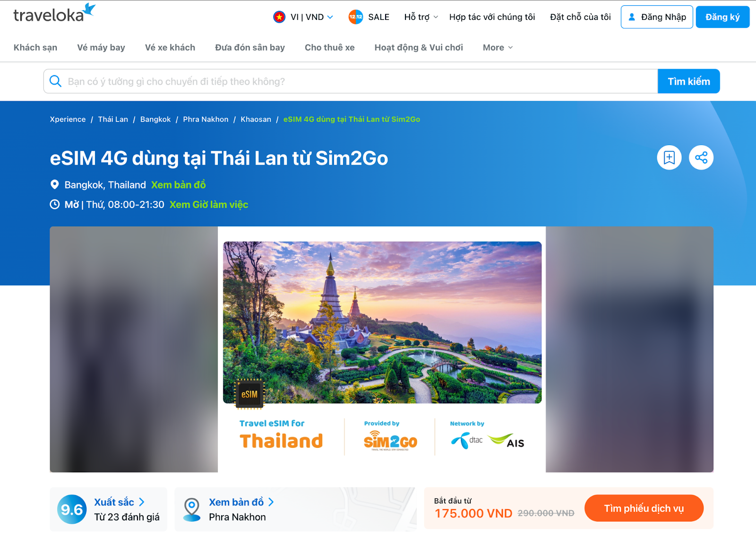Viewport: 756px width, 539px height.
Task: Click the 9.6 rating score badge
Action: (x=72, y=509)
